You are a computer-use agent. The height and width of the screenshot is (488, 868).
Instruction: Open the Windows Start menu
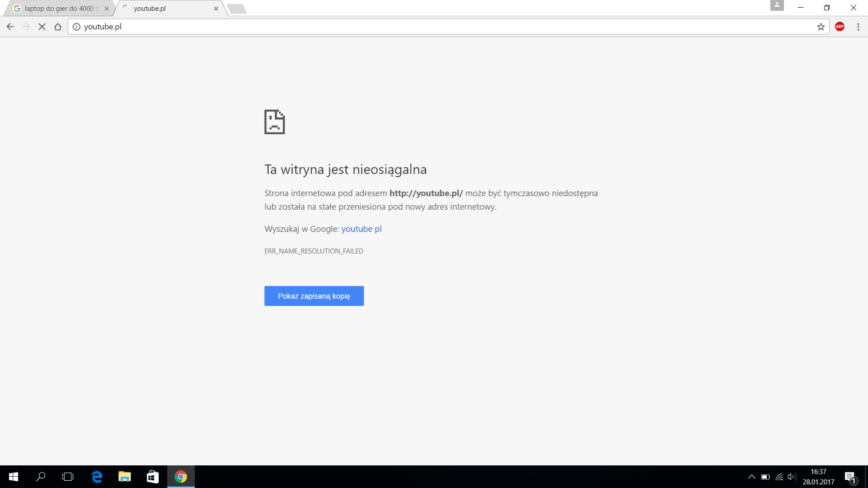[13, 477]
